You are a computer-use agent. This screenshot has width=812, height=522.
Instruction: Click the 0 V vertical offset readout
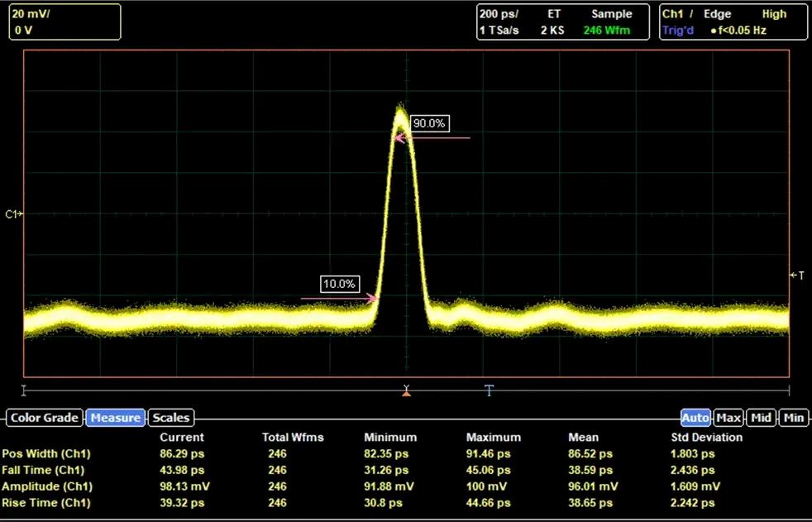[23, 30]
